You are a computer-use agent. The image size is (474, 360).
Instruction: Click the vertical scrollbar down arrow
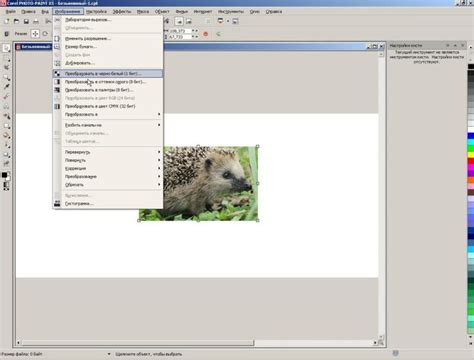[381, 337]
